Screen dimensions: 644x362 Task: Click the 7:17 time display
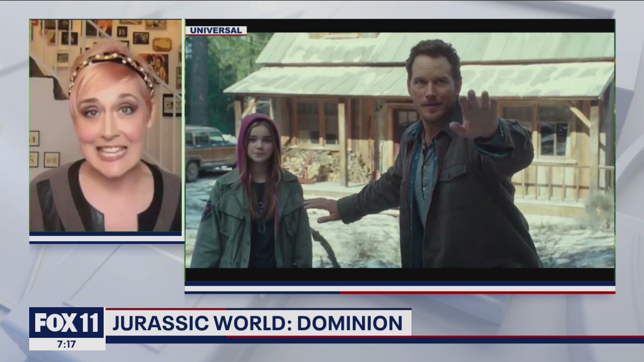tap(66, 344)
